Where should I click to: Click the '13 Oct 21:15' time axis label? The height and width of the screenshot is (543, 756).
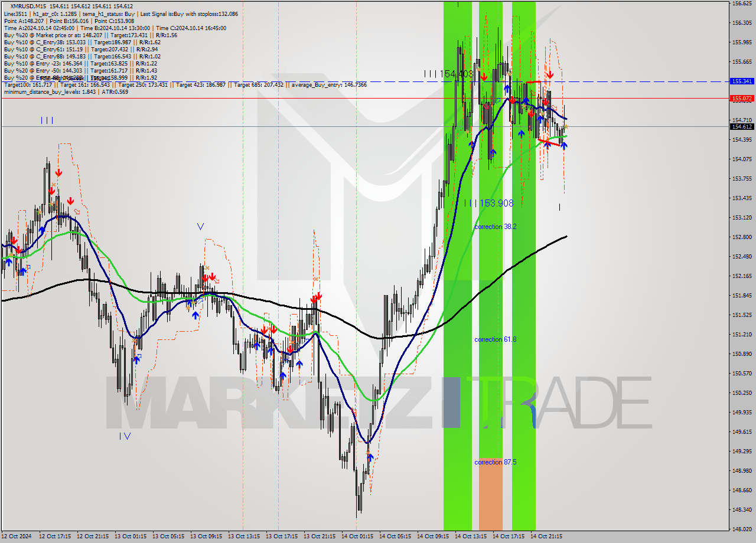coord(320,537)
